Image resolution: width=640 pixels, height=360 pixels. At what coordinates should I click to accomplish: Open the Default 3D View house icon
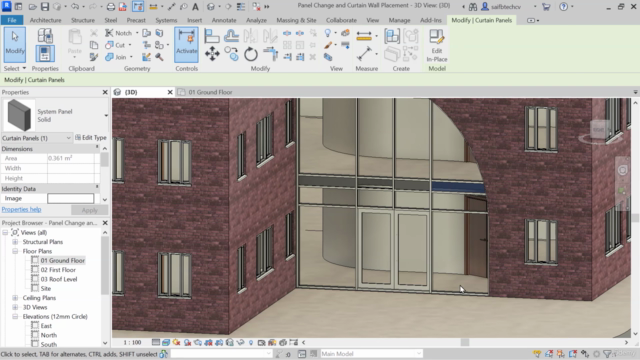point(211,7)
